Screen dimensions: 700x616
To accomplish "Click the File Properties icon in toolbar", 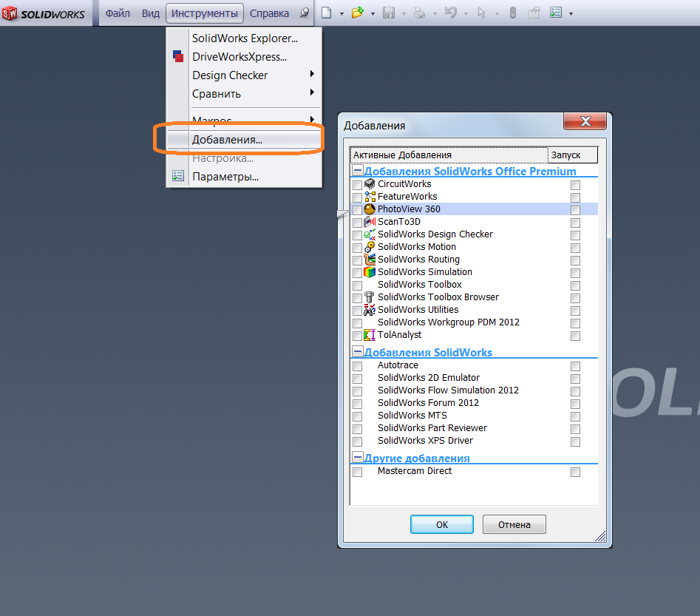I will coord(534,13).
